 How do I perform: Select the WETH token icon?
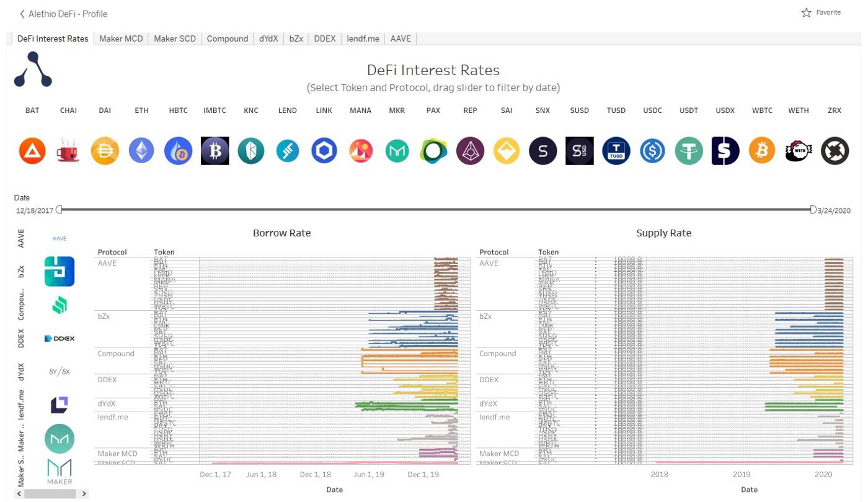click(x=799, y=151)
